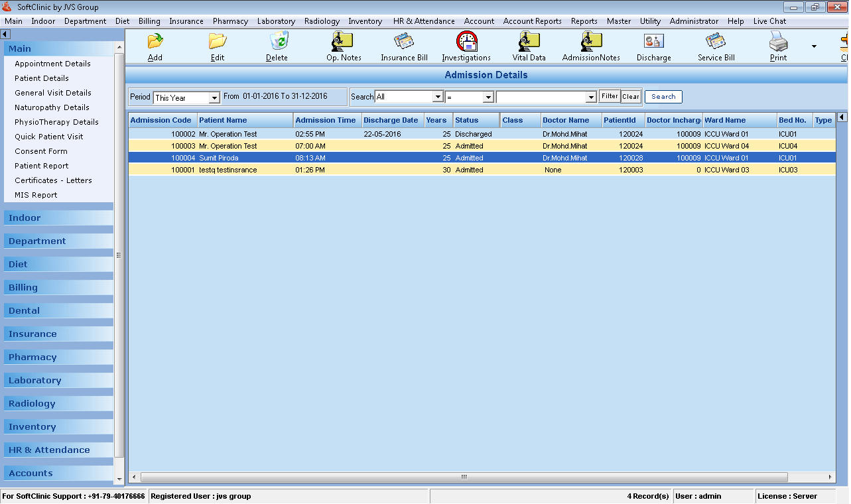The width and height of the screenshot is (851, 504).
Task: Click the Edit folder icon
Action: pos(218,42)
